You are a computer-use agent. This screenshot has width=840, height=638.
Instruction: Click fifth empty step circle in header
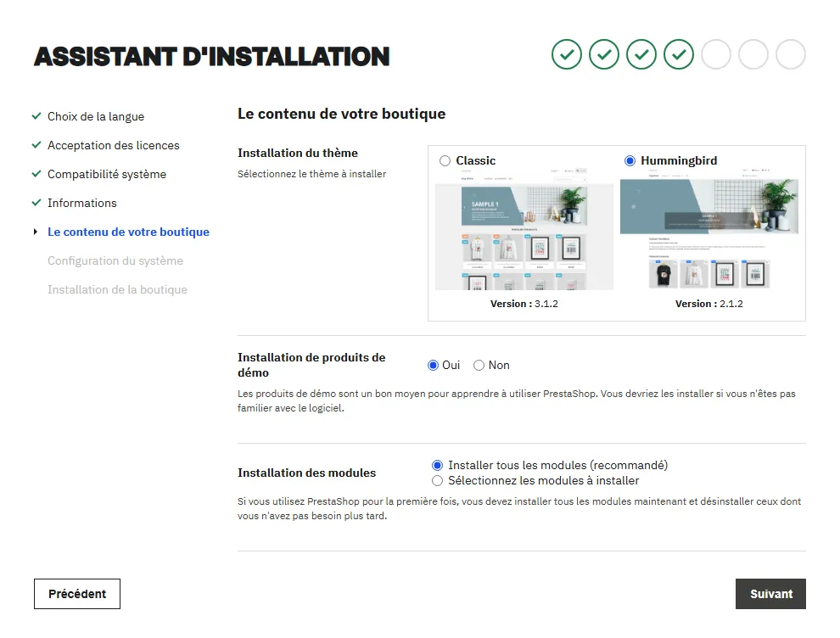coord(716,54)
